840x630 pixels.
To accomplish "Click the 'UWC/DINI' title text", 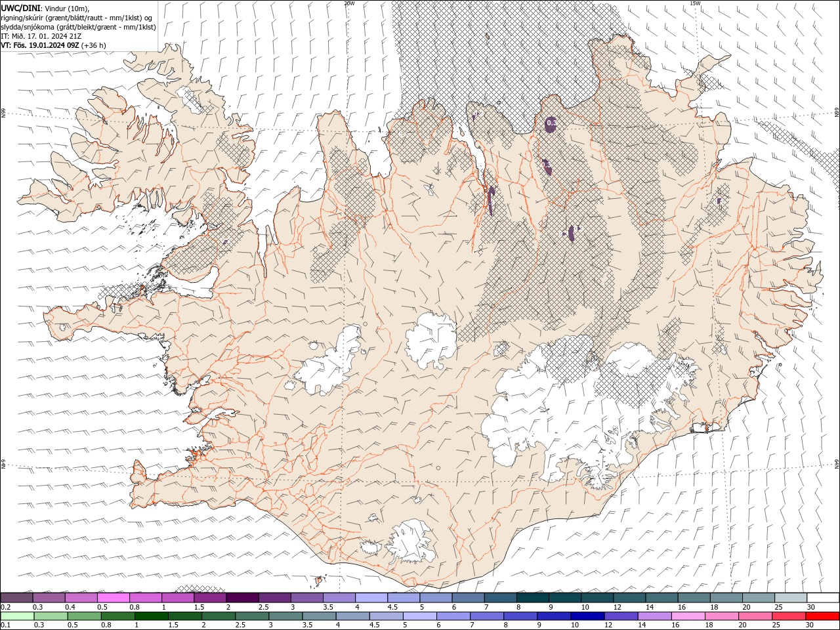I will click(20, 7).
